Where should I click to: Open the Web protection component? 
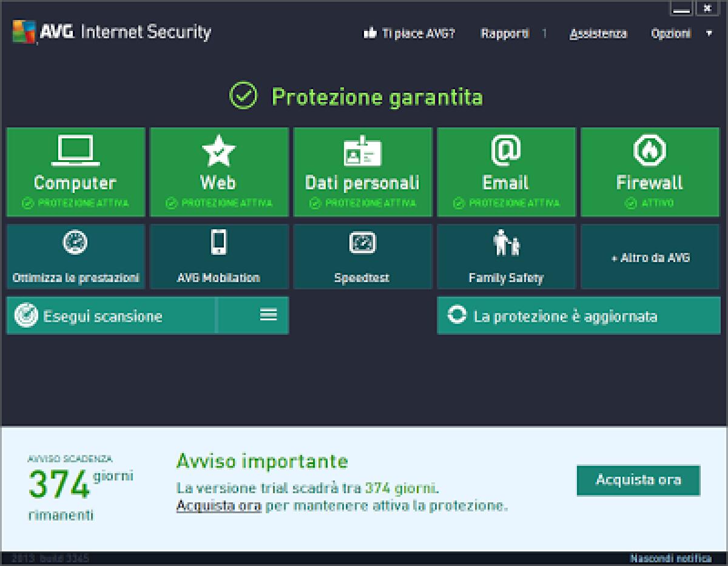(219, 172)
